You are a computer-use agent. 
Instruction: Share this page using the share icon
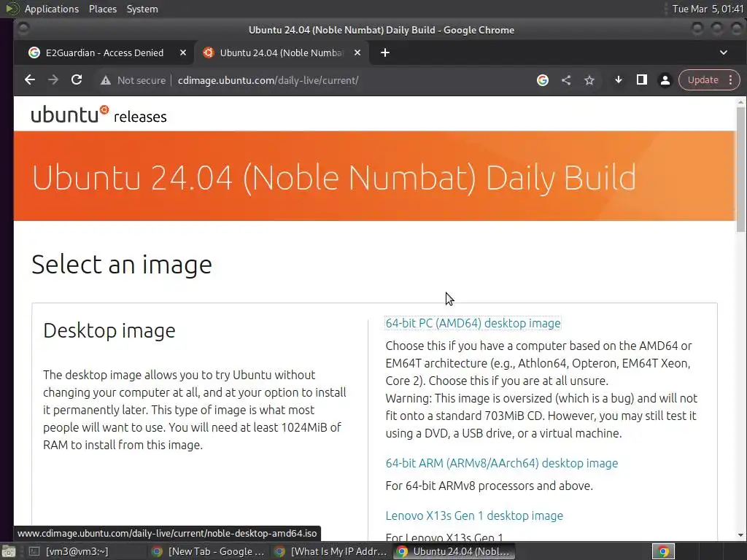[566, 80]
